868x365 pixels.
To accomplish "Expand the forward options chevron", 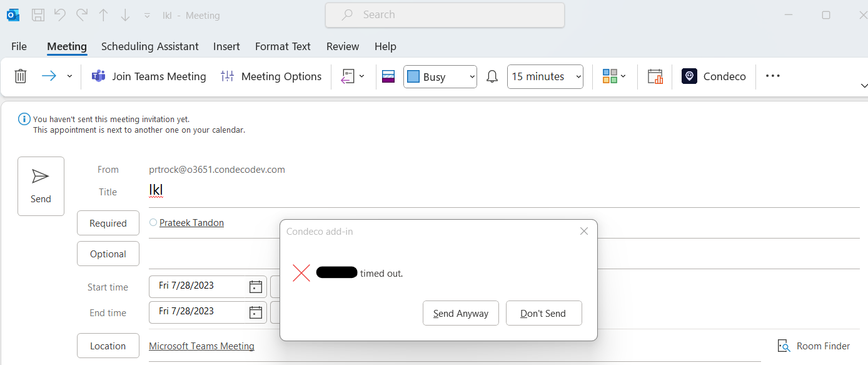I will 69,76.
